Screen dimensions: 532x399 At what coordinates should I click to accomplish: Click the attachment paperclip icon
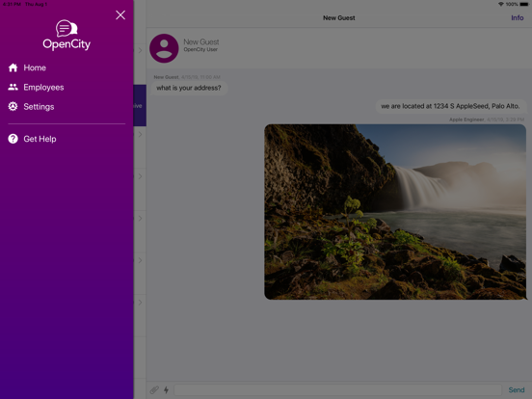tap(154, 389)
